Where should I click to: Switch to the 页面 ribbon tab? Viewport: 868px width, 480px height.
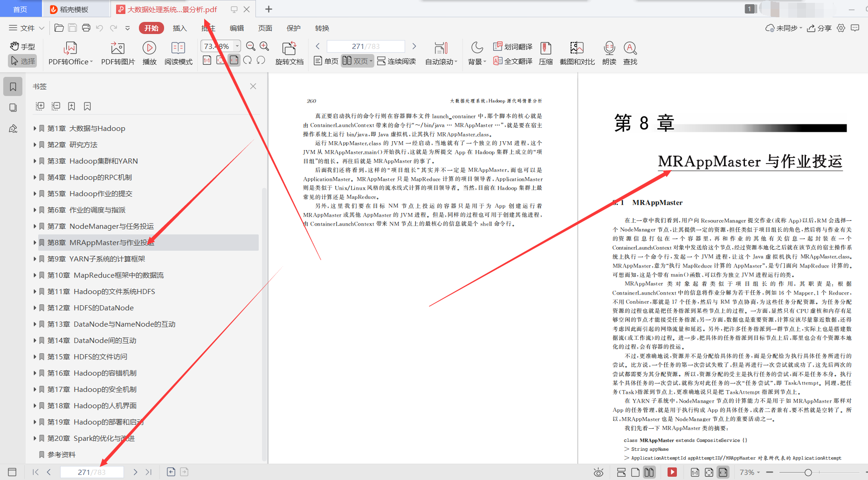click(x=265, y=28)
